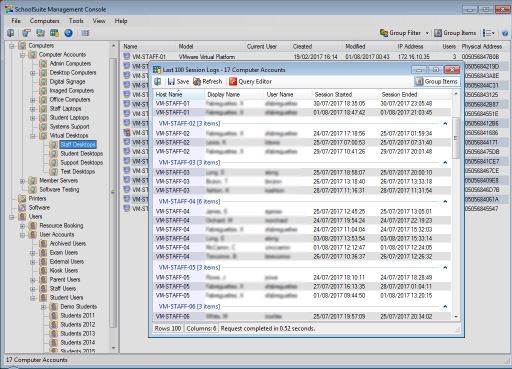Screen dimensions: 512x369
Task: Collapse the VM-STAFF-05 group
Action: tap(445, 268)
